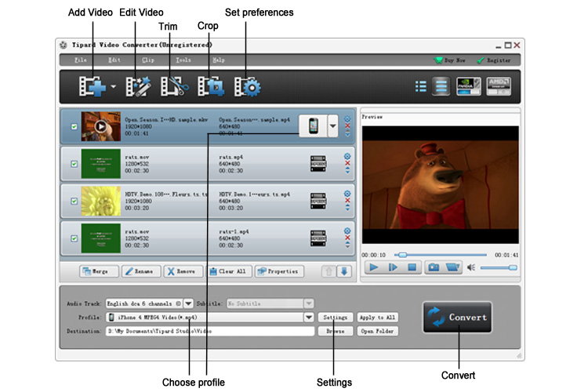Switch to compact list view
The width and height of the screenshot is (588, 392).
click(421, 87)
